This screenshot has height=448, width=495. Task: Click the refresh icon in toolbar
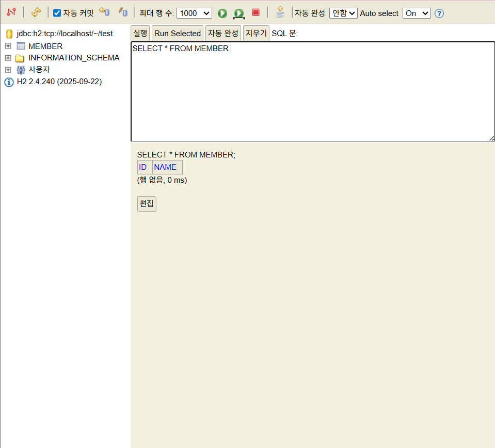tap(36, 12)
